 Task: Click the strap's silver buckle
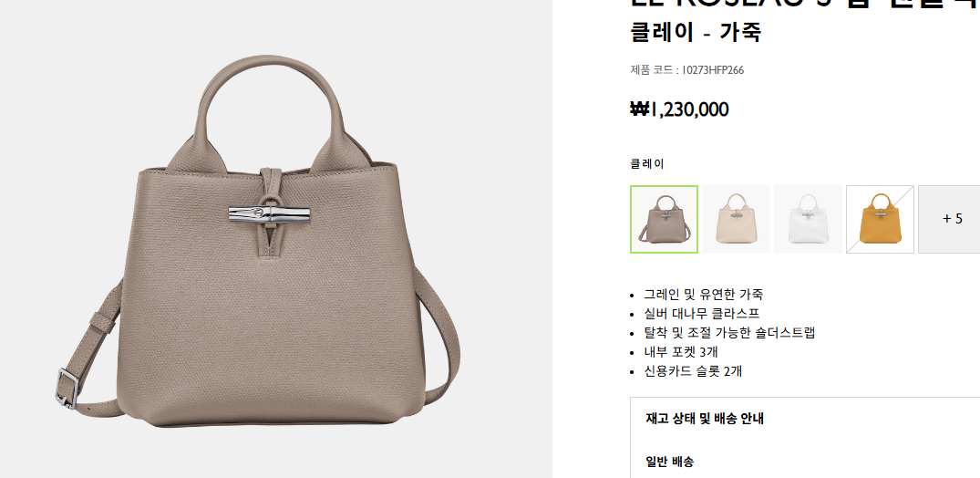(x=67, y=389)
